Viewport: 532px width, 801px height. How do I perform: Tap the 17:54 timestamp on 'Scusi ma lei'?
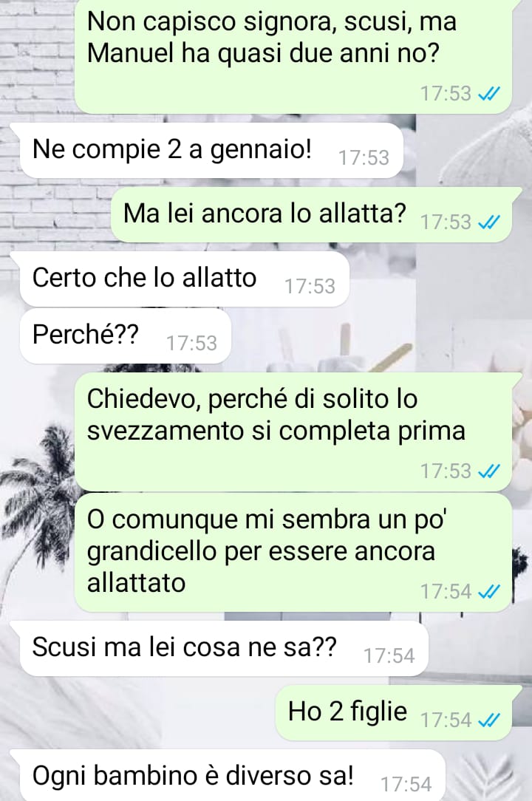point(389,656)
